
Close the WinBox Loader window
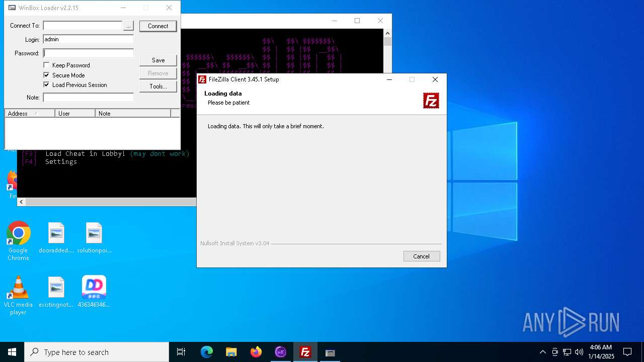[169, 8]
